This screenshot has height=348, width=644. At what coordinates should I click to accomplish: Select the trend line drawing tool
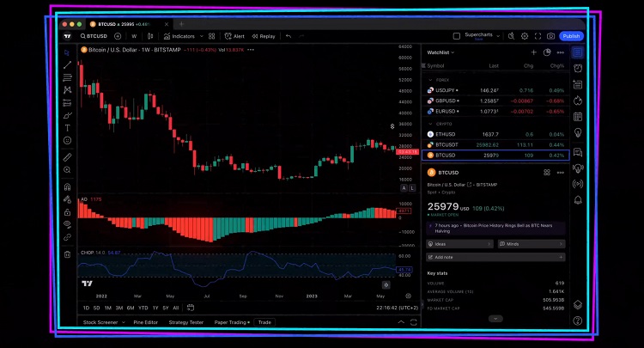pos(67,64)
